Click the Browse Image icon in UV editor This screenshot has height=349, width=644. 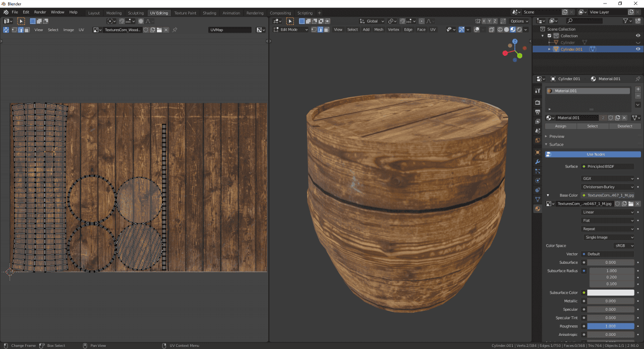[96, 30]
